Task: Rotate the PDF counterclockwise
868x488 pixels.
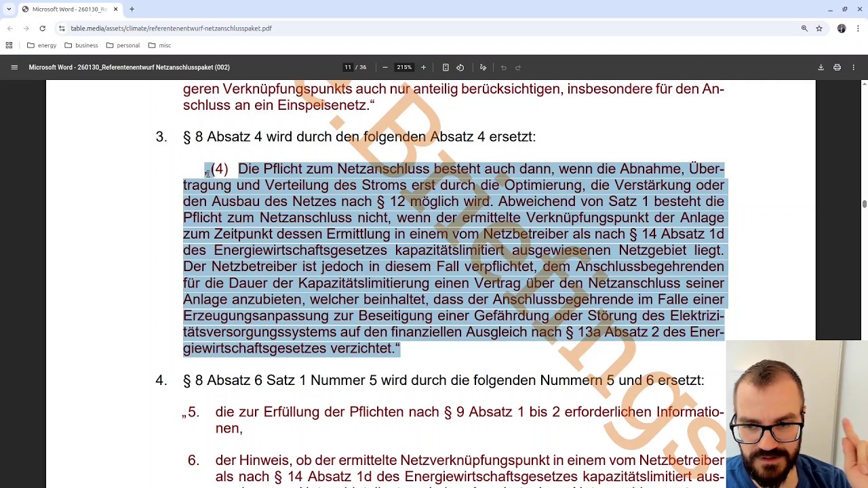Action: [x=460, y=67]
